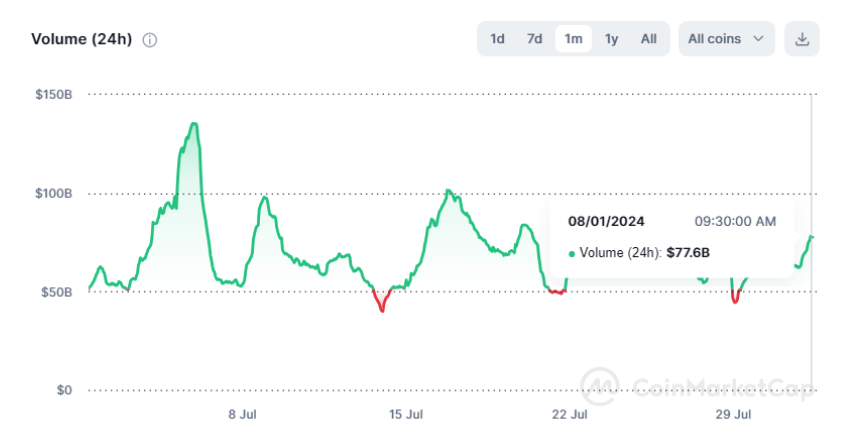Viewport: 842px width, 428px height.
Task: Download the chart with the download icon
Action: [x=801, y=39]
